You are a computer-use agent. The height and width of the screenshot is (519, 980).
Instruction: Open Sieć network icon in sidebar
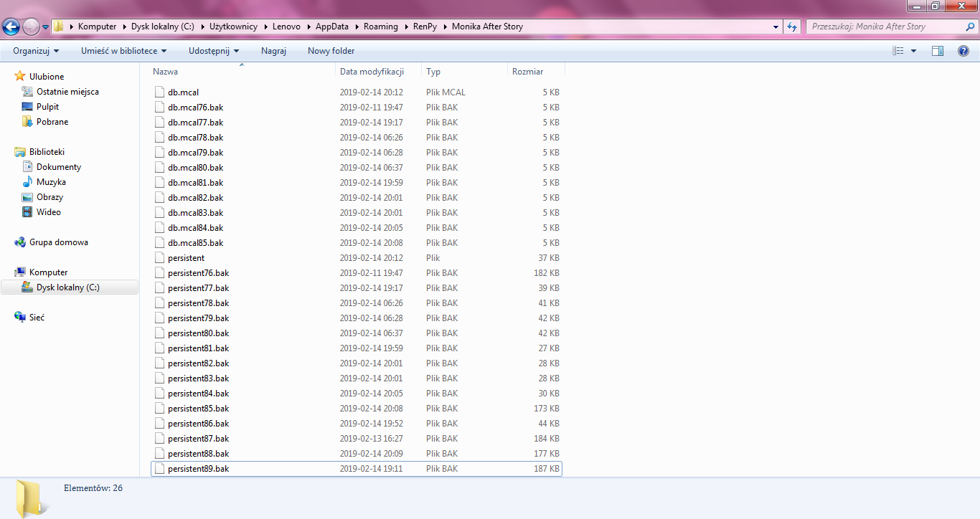pyautogui.click(x=20, y=317)
